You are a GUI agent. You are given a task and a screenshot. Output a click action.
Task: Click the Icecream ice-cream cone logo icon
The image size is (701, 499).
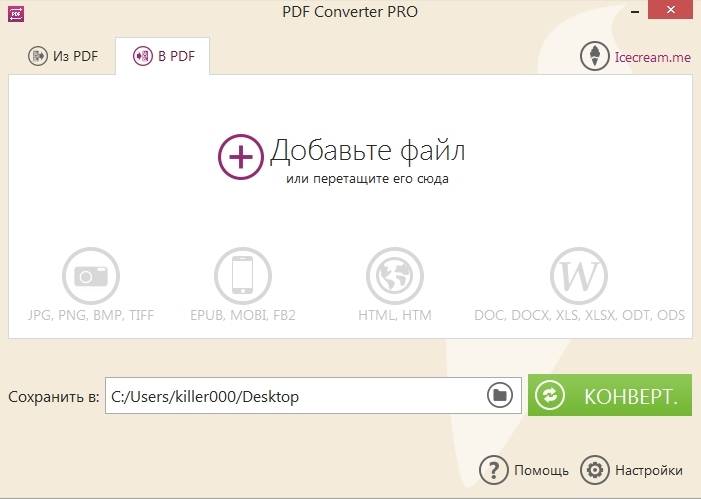595,56
